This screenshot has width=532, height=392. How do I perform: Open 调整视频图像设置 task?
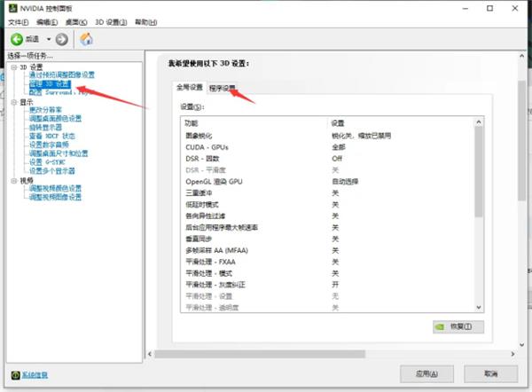pos(55,197)
